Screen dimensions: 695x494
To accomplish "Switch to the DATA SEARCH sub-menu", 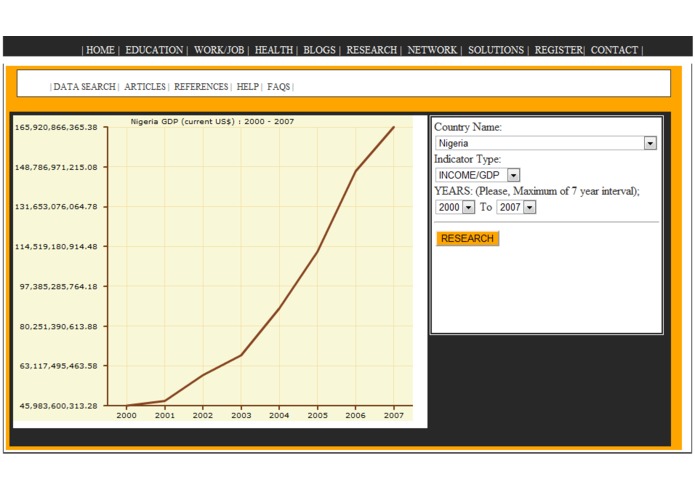I will [x=84, y=87].
